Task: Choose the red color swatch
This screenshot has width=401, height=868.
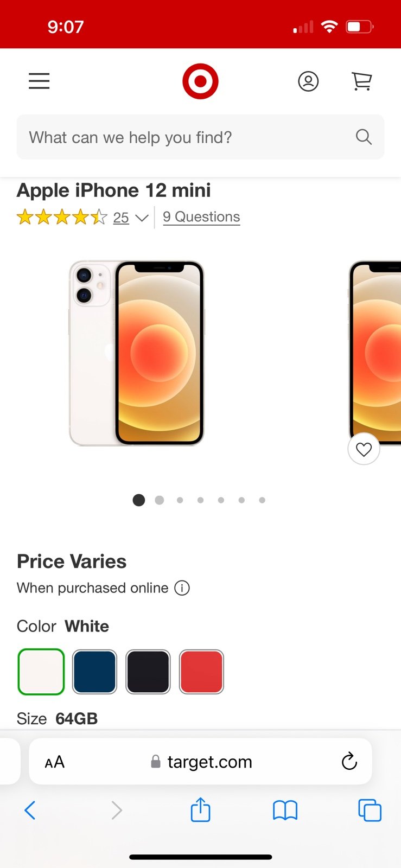Action: click(x=201, y=672)
